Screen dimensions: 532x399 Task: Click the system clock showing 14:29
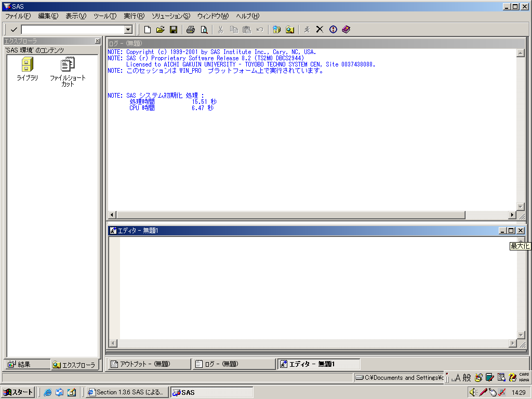[x=518, y=393]
